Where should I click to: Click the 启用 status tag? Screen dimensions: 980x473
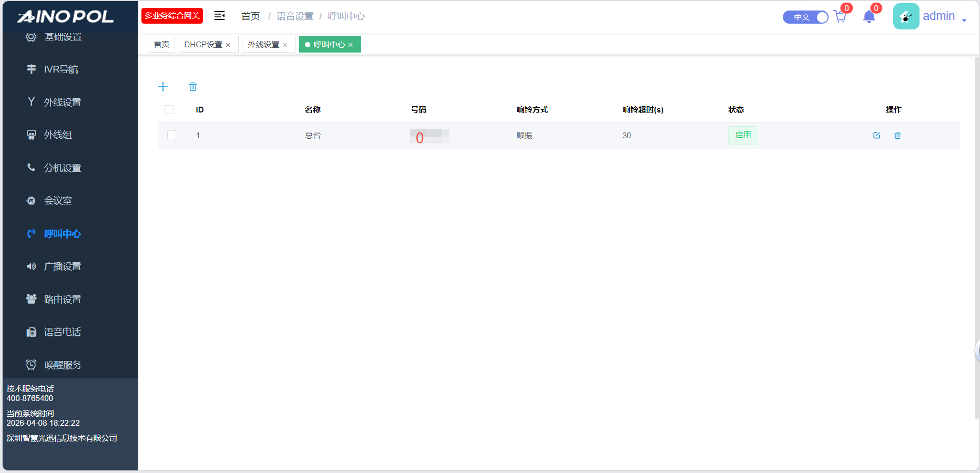742,135
